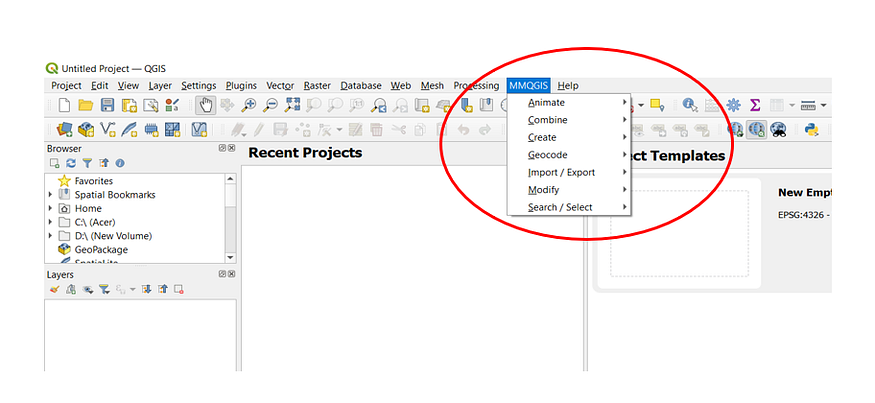Viewport: 875px width, 403px height.
Task: Open the Import / Export submenu
Action: pyautogui.click(x=569, y=172)
